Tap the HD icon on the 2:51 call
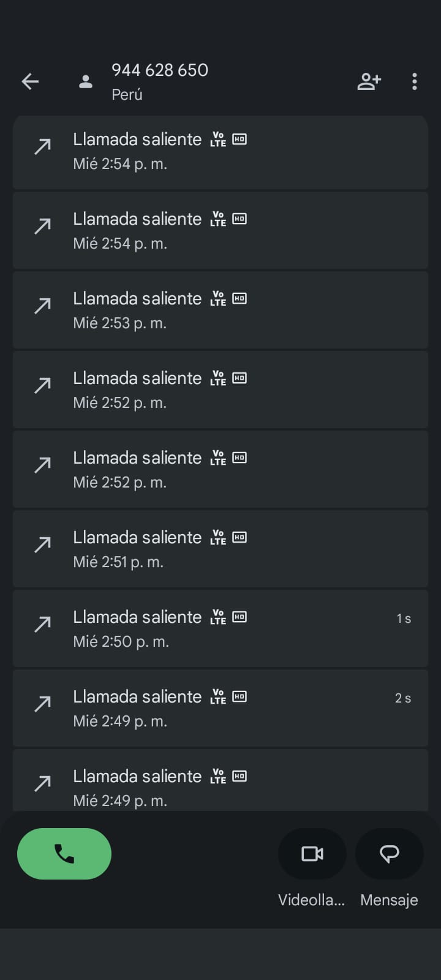Screen dimensions: 441x980 239,537
